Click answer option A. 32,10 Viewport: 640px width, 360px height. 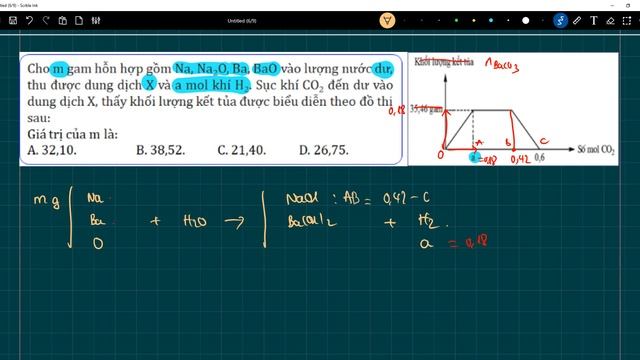tap(52, 150)
